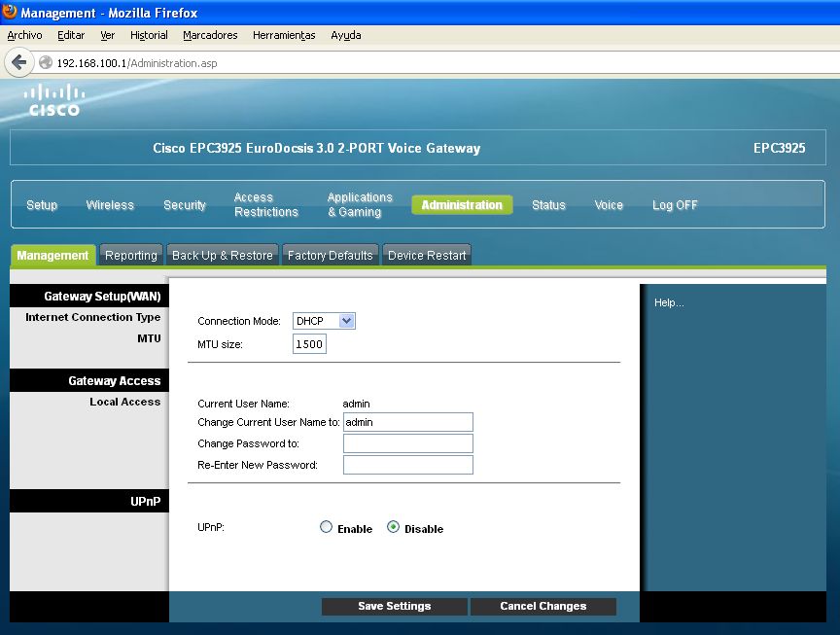This screenshot has height=635, width=840.
Task: Open the Archivo menu
Action: (24, 35)
